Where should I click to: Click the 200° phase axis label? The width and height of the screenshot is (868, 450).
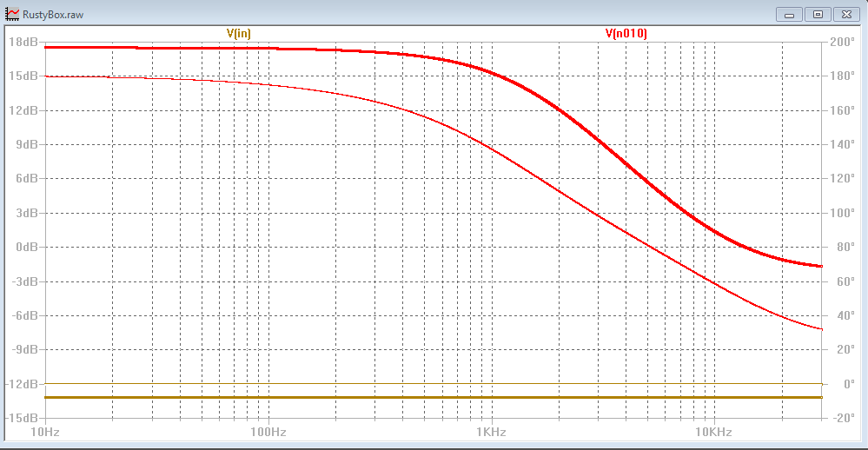pos(842,42)
